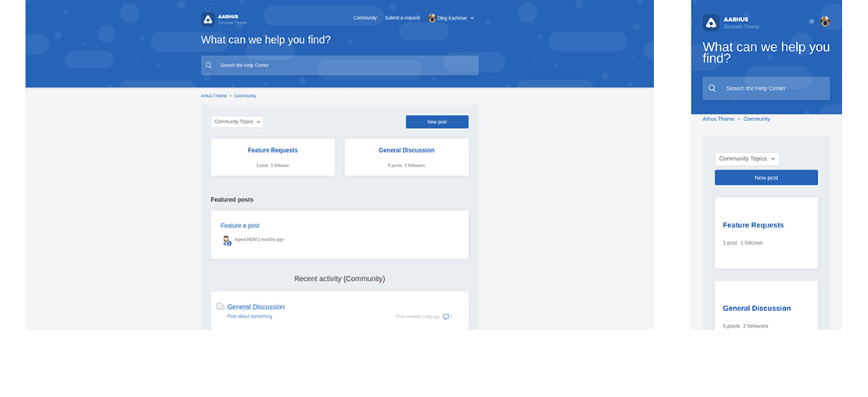868x397 pixels.
Task: Click the user avatar in mobile header
Action: tap(825, 22)
